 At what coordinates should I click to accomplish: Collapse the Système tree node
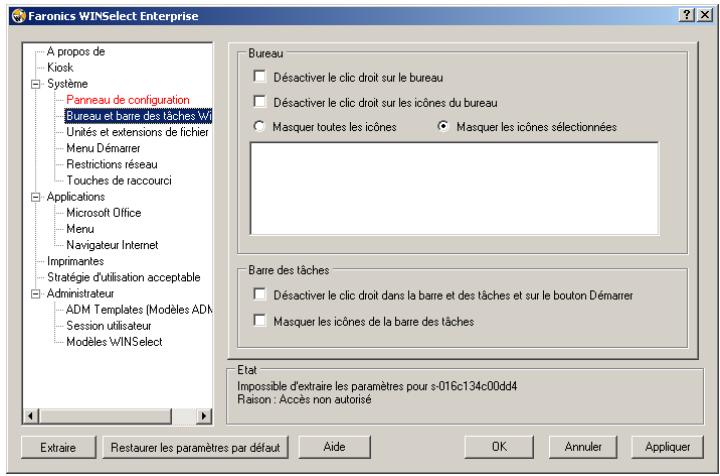coord(35,84)
